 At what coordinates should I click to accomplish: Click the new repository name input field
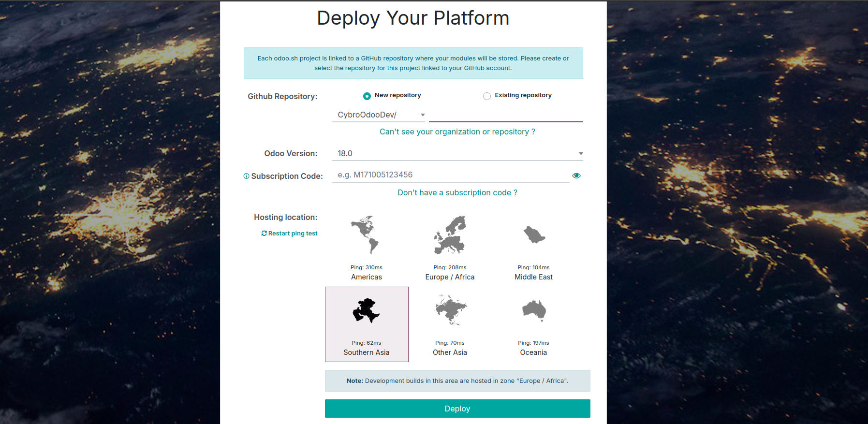pyautogui.click(x=505, y=115)
